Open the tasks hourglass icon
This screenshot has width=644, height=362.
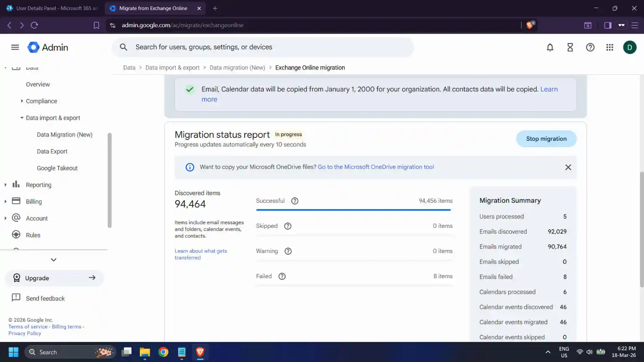pos(570,47)
